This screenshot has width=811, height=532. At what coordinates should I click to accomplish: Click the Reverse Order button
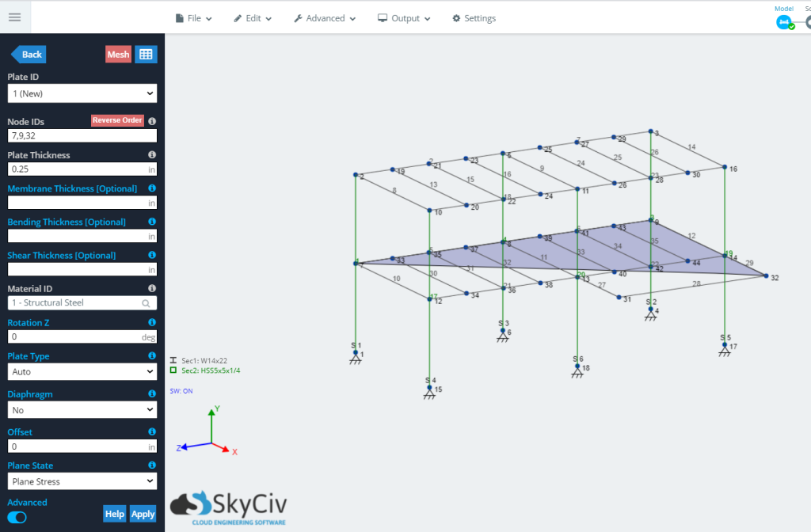[117, 120]
